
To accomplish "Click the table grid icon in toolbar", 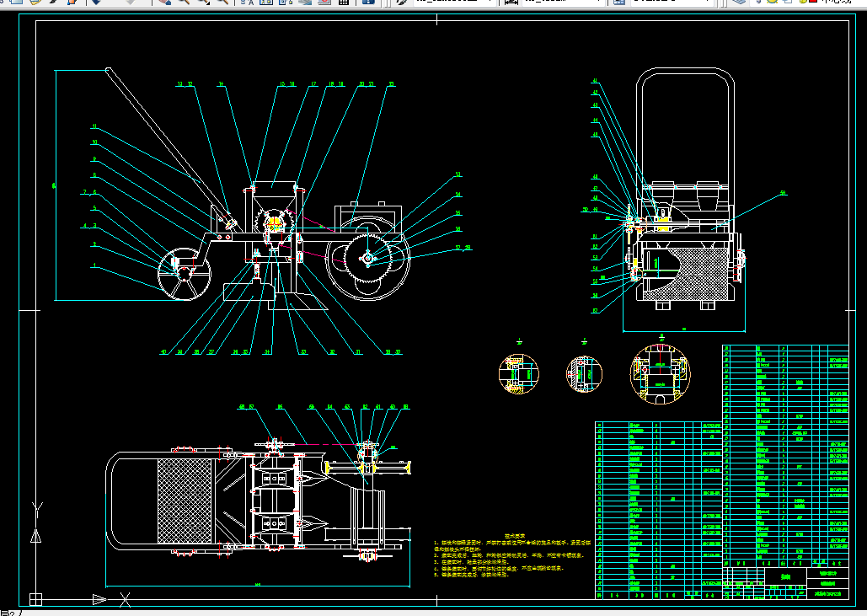I will (344, 2).
